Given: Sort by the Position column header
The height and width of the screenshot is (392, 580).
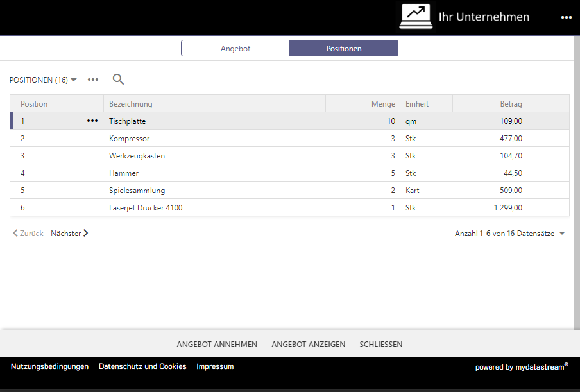Looking at the screenshot, I should (57, 103).
